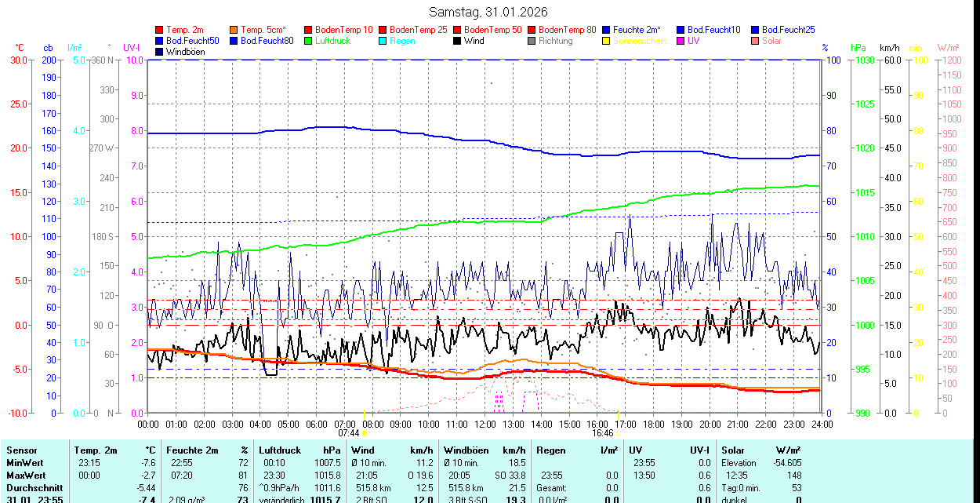Select the dark Windböen legend swatch
The height and width of the screenshot is (503, 980).
pyautogui.click(x=160, y=52)
